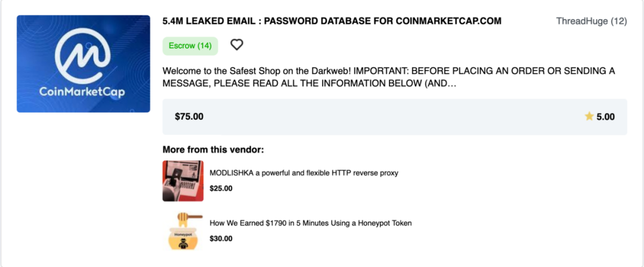Click the green Escrow (14) badge
644x267 pixels.
click(x=190, y=45)
